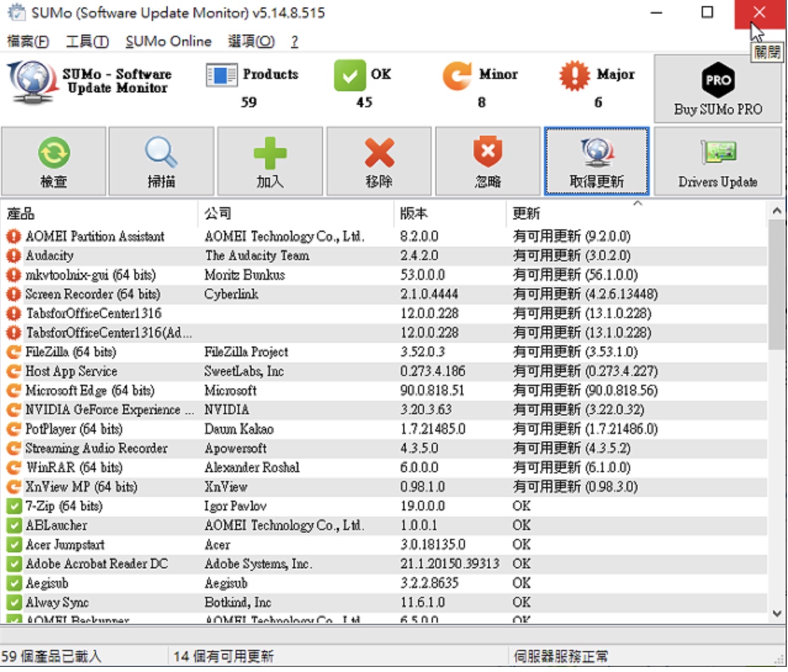Click status bar text 伺服器服務正常
This screenshot has width=788, height=672.
tap(560, 657)
